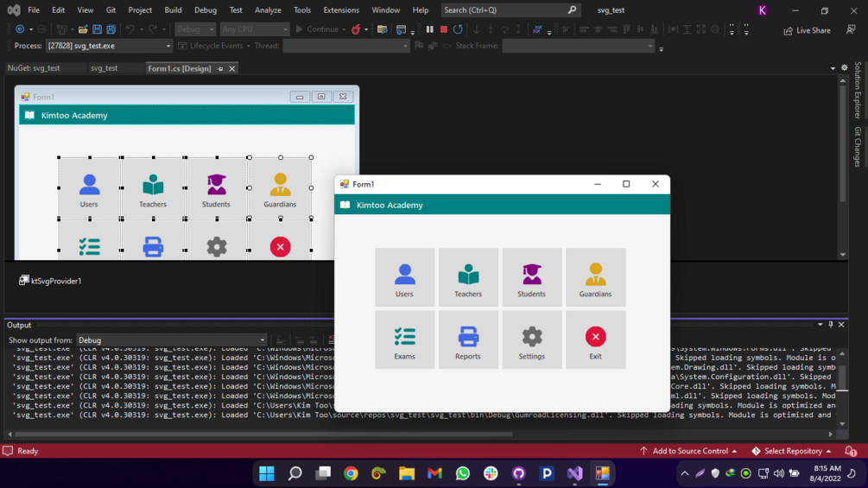Image resolution: width=868 pixels, height=488 pixels.
Task: Select the ktSvgProvider1 component in the tray
Action: 50,281
